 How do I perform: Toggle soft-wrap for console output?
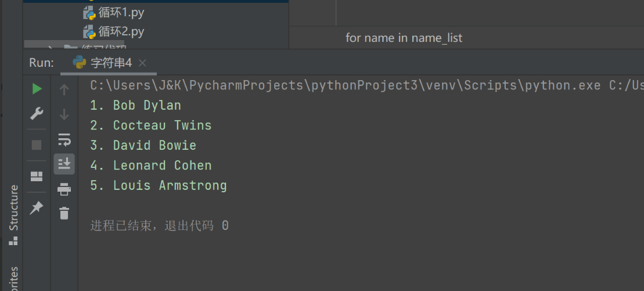[x=64, y=139]
